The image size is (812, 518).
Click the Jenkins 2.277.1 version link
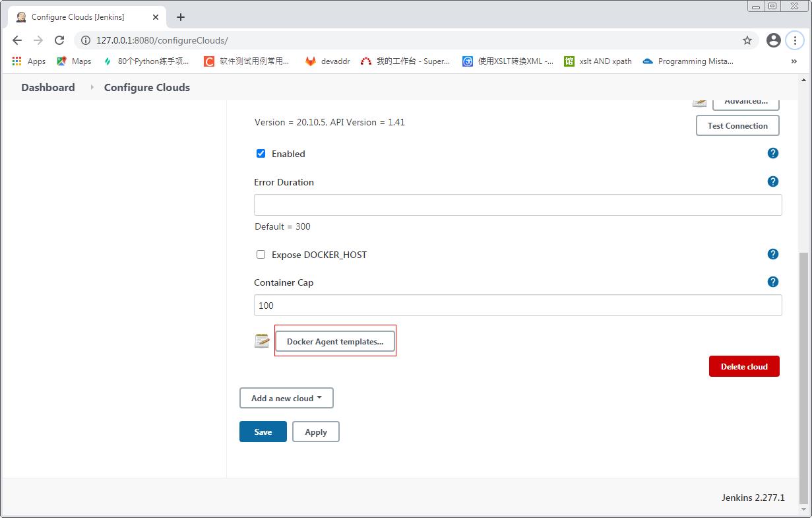point(753,498)
